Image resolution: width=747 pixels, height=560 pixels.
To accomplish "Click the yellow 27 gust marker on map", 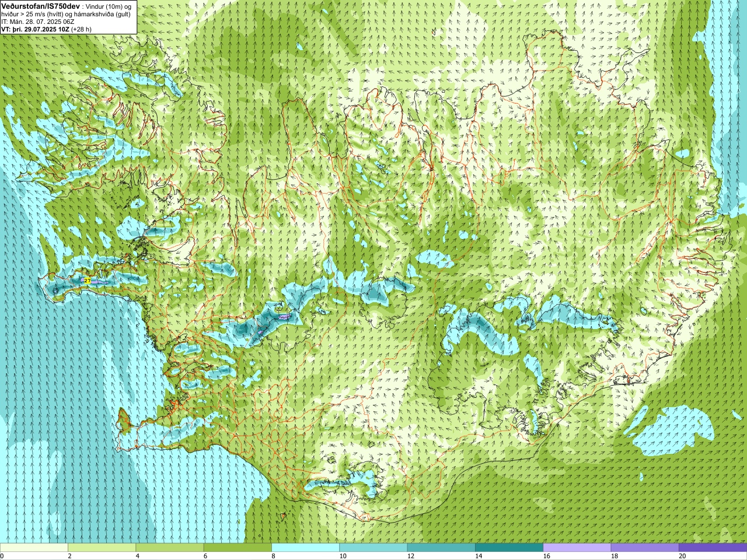I will tap(88, 281).
